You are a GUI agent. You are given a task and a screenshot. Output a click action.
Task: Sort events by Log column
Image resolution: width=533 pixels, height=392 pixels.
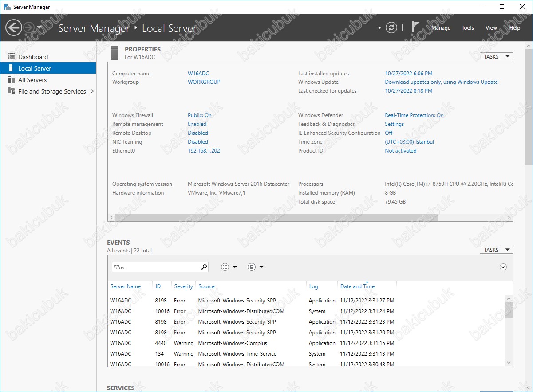click(x=314, y=286)
